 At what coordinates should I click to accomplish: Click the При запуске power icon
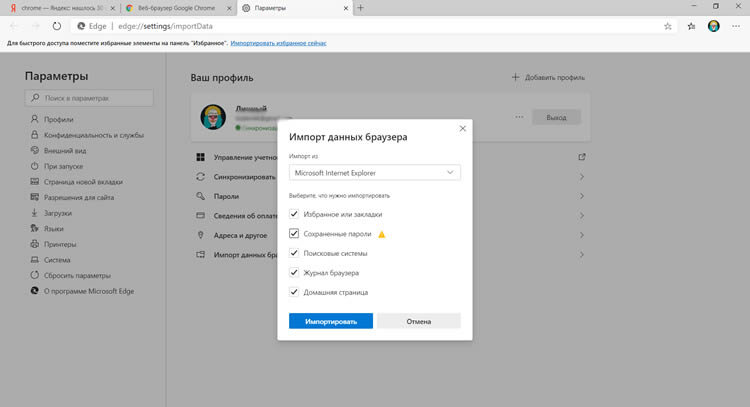tap(34, 166)
